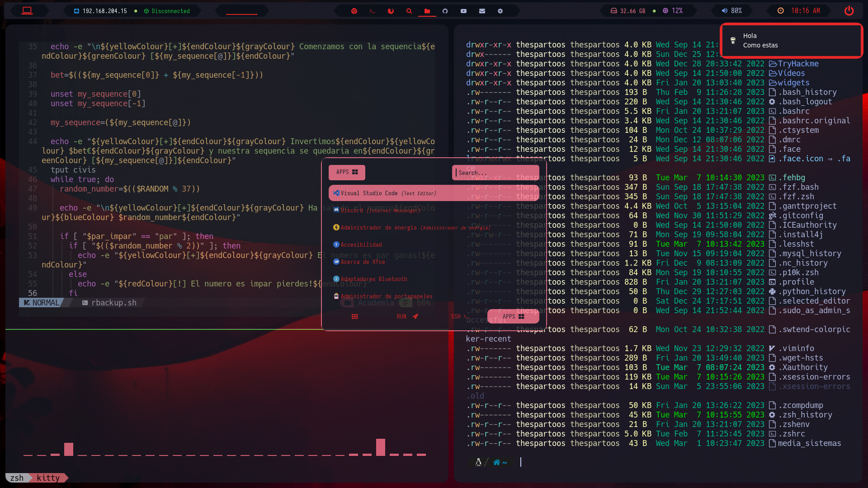Launch terminal from top bar icon
The height and width of the screenshot is (488, 868).
point(372,11)
